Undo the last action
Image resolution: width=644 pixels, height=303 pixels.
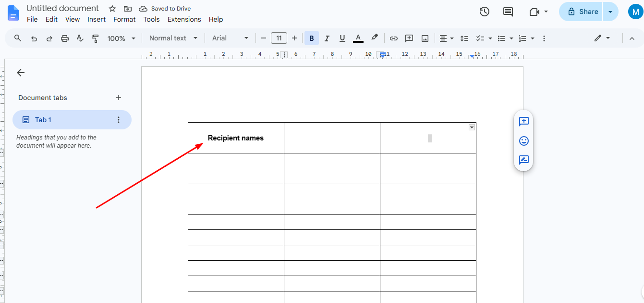[34, 38]
